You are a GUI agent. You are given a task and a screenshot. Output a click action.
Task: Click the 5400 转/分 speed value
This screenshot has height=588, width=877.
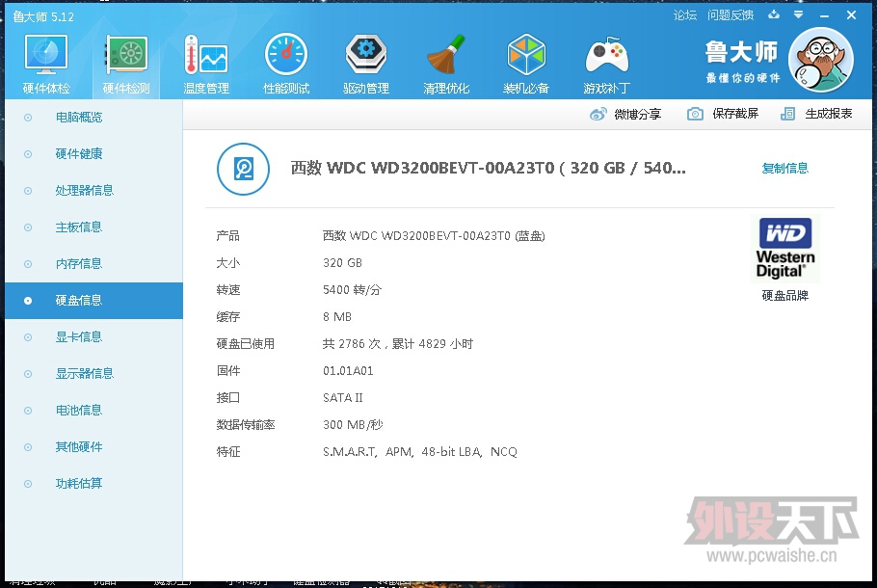pyautogui.click(x=352, y=290)
